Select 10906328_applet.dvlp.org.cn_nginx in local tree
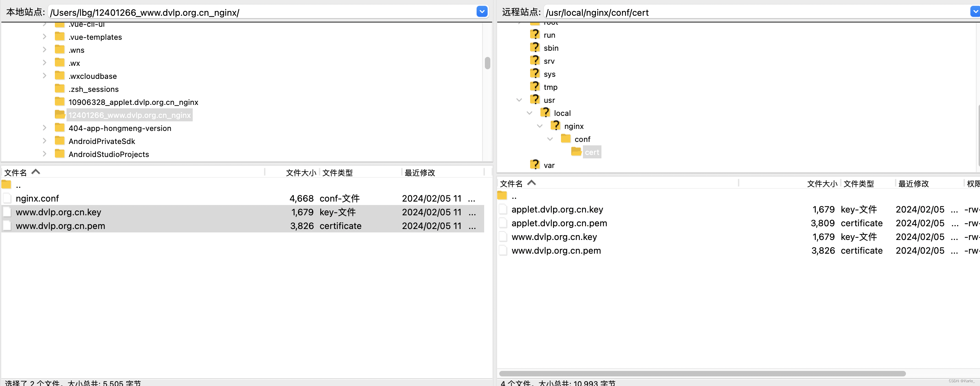The height and width of the screenshot is (386, 980). tap(133, 102)
